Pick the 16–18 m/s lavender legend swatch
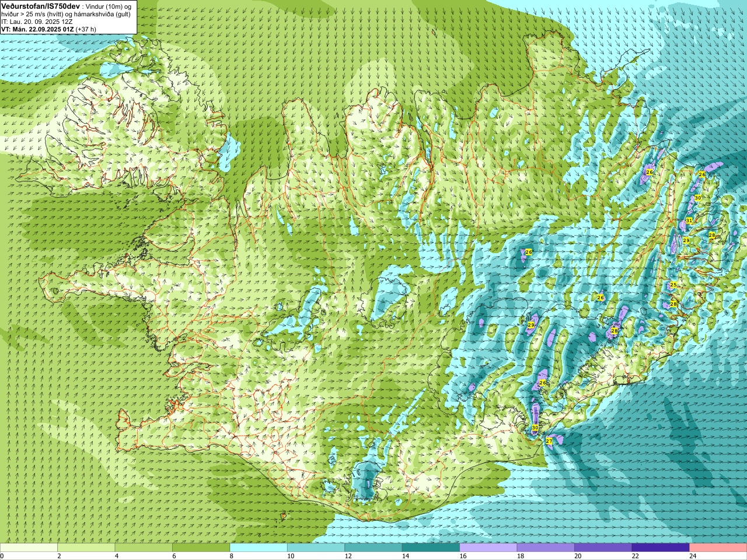This screenshot has height=560, width=747. click(x=488, y=548)
